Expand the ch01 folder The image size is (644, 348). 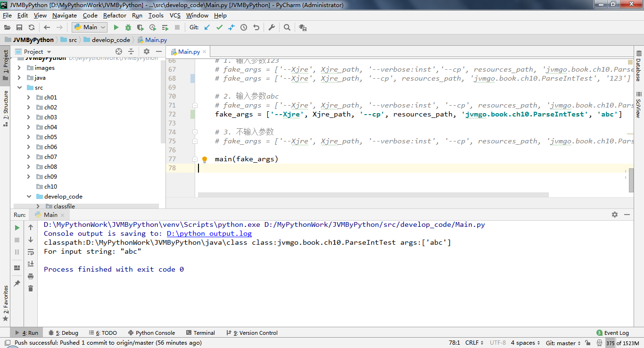29,98
